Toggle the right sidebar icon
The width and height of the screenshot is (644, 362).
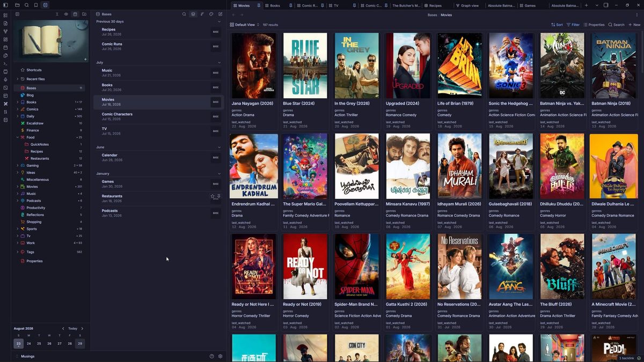click(606, 5)
